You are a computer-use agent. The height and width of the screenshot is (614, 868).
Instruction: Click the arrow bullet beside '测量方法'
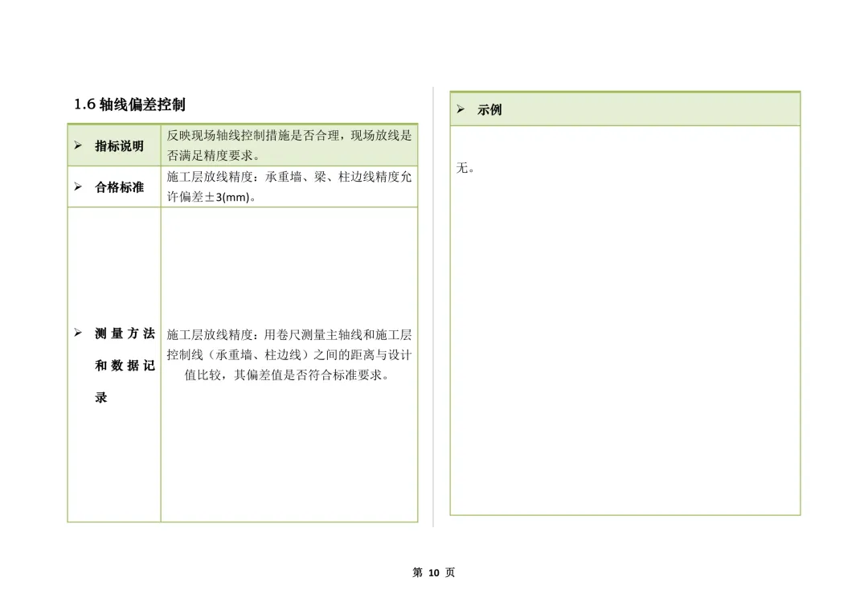coord(78,333)
